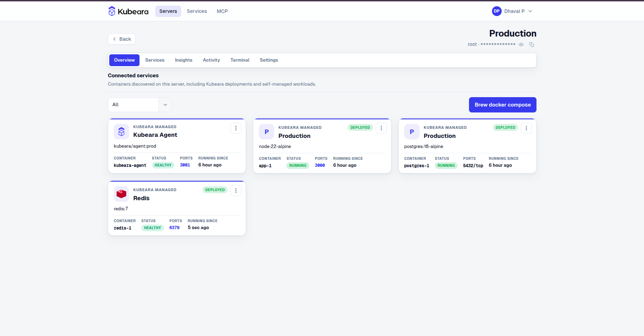Click the HEALTHY status badge for kubeara-agent
Image resolution: width=644 pixels, height=336 pixels.
click(163, 165)
